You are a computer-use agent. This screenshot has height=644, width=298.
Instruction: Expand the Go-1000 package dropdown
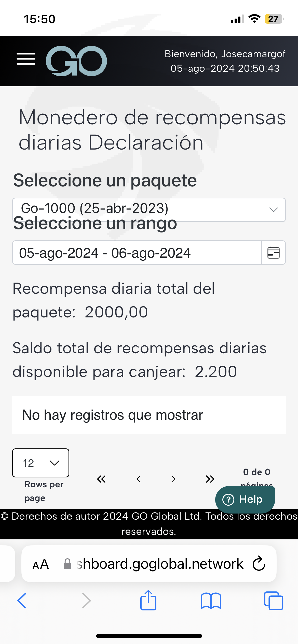point(149,210)
